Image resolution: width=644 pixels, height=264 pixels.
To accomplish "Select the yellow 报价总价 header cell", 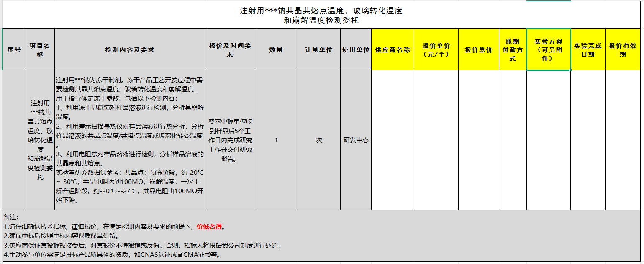I will click(x=478, y=49).
